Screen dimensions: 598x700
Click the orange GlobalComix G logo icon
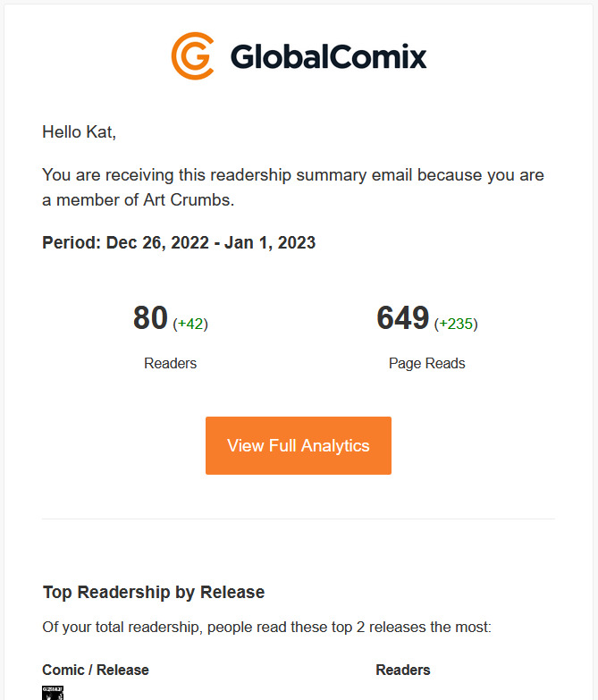(193, 55)
